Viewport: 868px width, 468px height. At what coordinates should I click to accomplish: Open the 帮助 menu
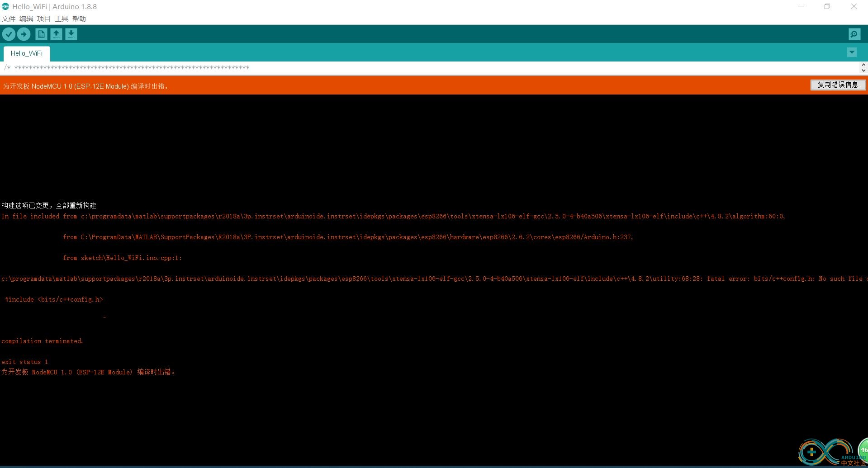click(79, 19)
